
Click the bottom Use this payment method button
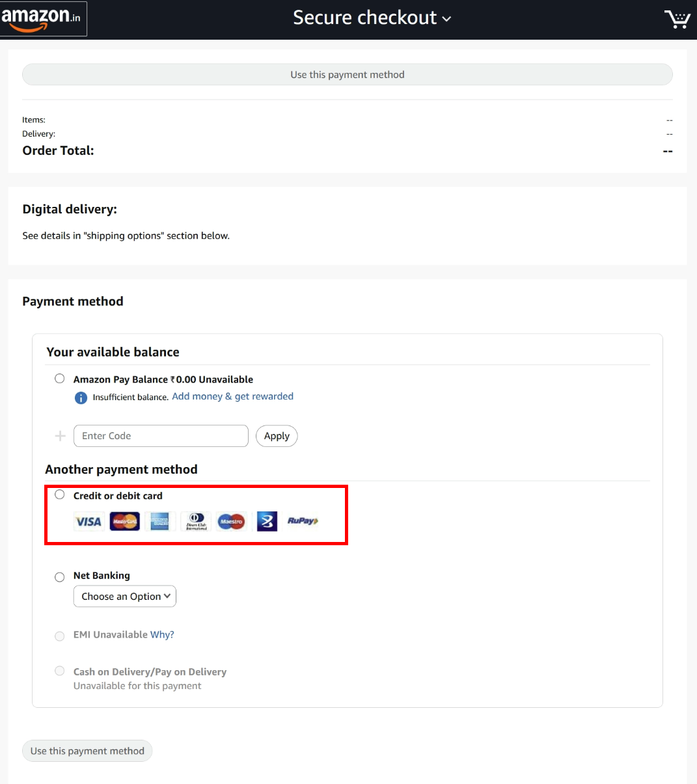pos(87,751)
